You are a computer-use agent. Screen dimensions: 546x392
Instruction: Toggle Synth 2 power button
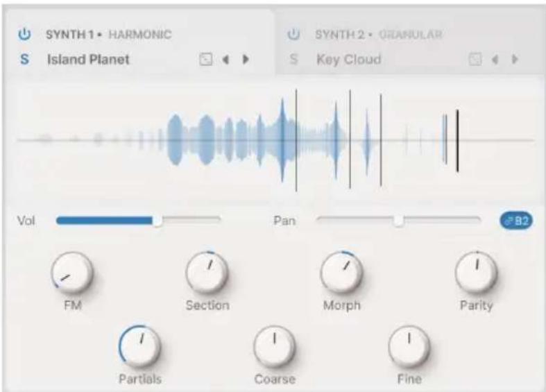tap(293, 35)
